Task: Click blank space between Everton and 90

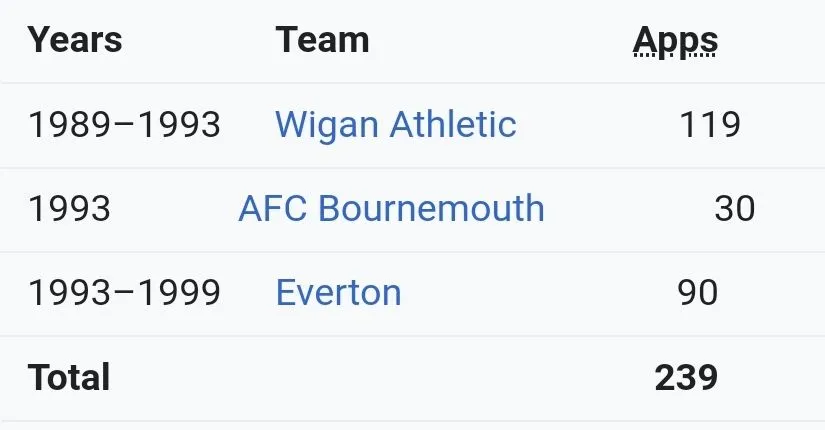Action: coord(537,293)
